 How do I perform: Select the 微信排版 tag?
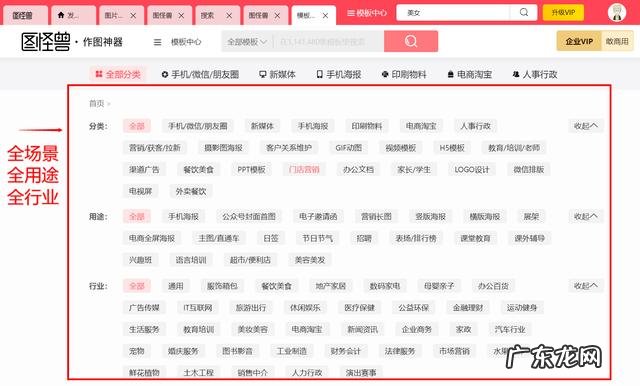[x=529, y=169]
